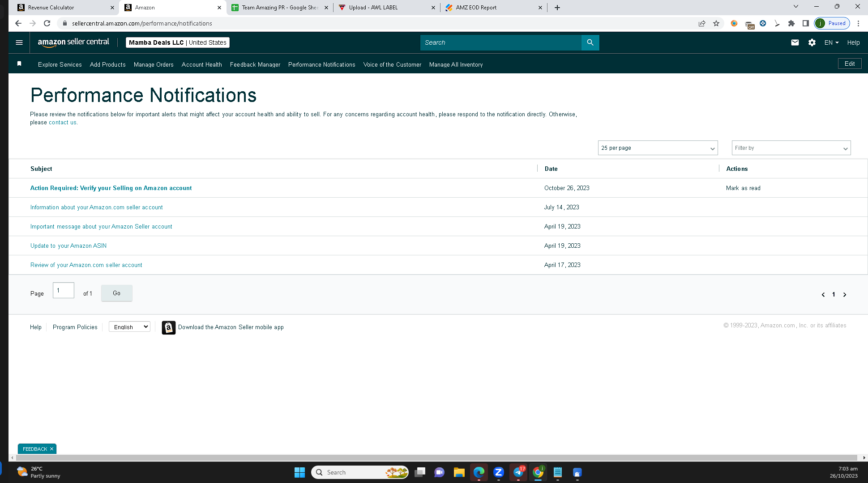Click the Amazon Seller Central logo

[73, 42]
